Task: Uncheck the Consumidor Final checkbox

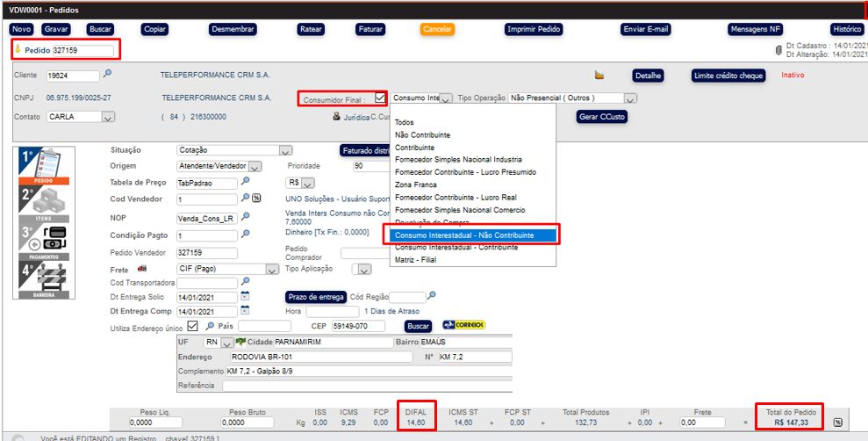Action: [x=380, y=98]
